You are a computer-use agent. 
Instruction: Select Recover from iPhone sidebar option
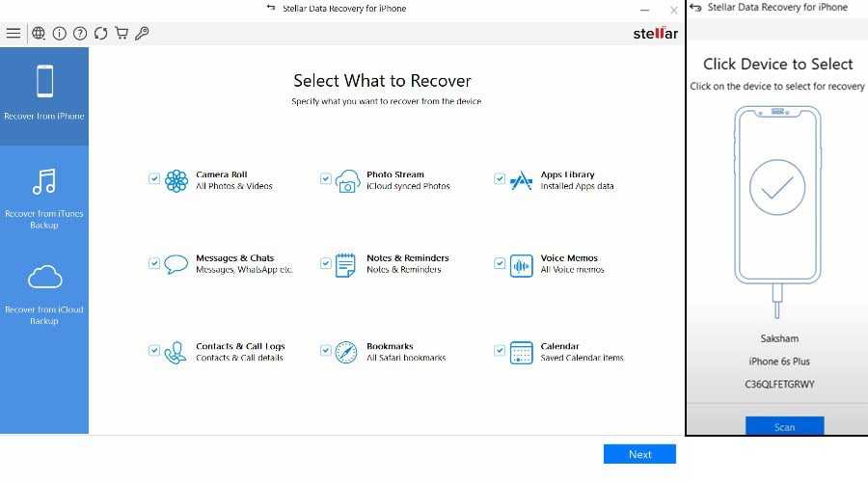click(44, 96)
